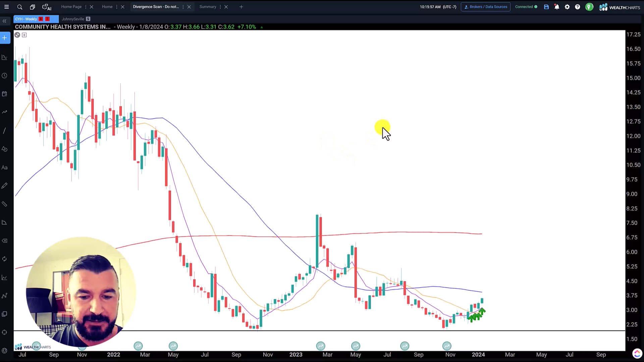The image size is (644, 362).
Task: Open the event marker near Nov 2023
Action: [x=447, y=346]
